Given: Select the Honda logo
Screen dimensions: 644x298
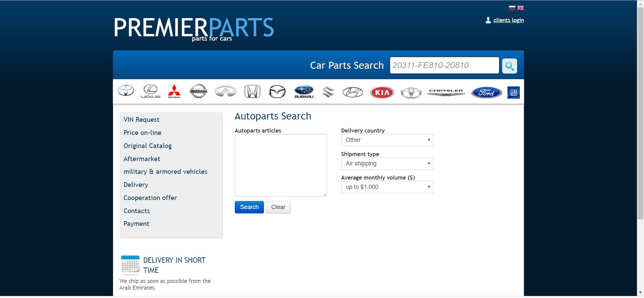Looking at the screenshot, I should click(252, 91).
